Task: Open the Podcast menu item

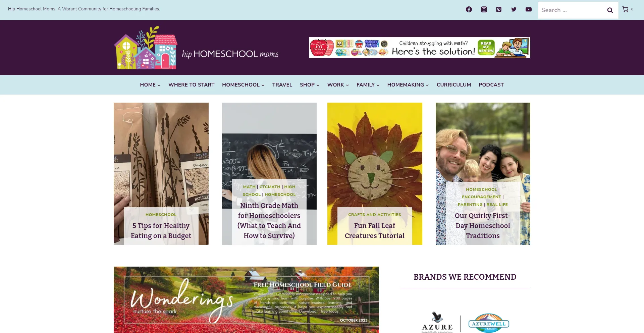Action: [491, 85]
